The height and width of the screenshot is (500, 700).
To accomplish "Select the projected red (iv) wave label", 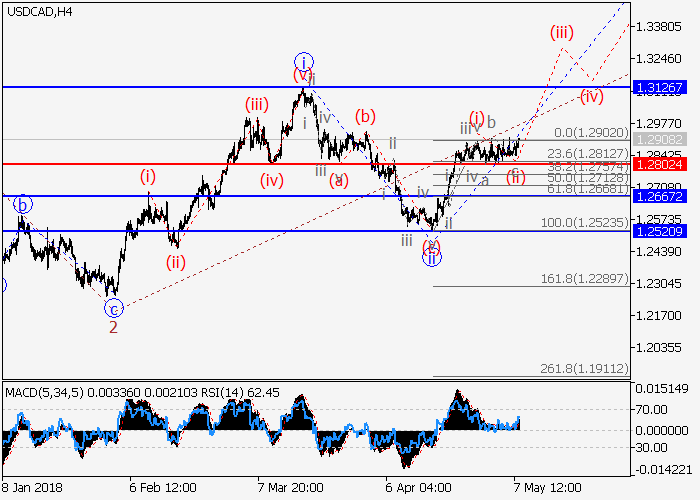I will (592, 97).
